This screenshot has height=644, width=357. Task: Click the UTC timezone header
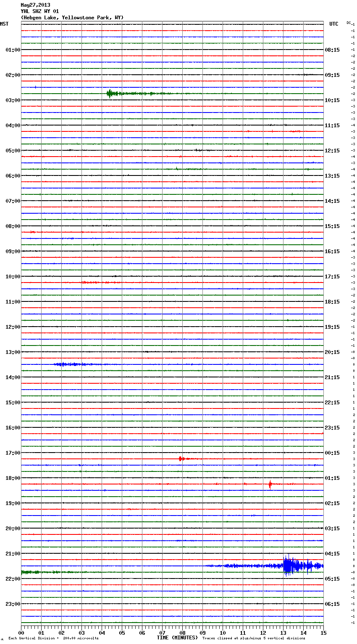[x=334, y=24]
